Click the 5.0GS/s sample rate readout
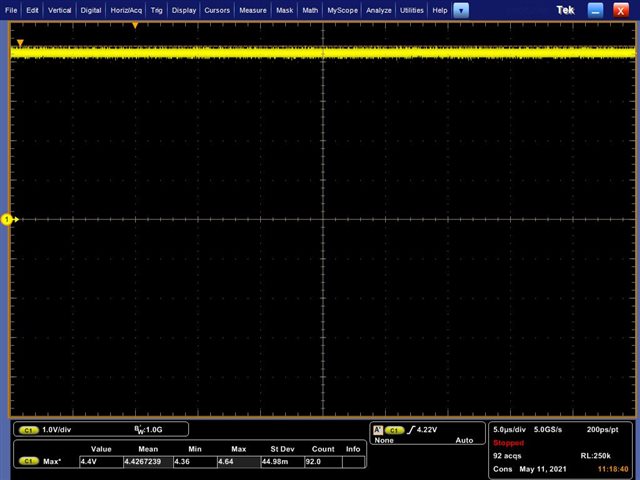 pos(548,430)
